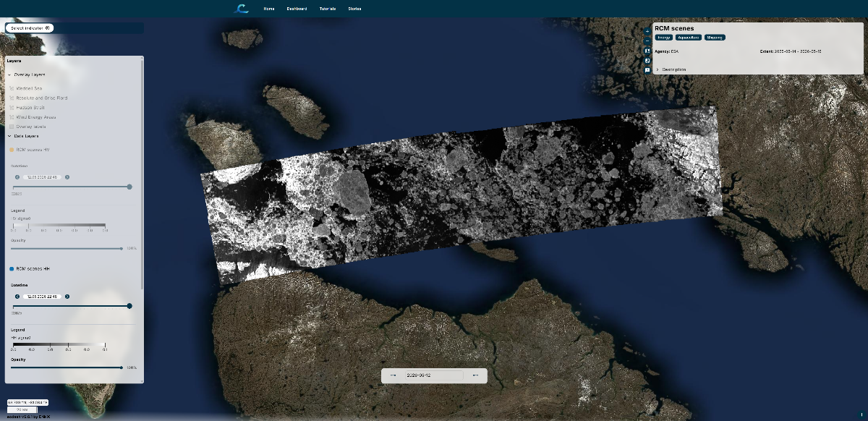
Task: Click the Shipping tag
Action: 714,37
